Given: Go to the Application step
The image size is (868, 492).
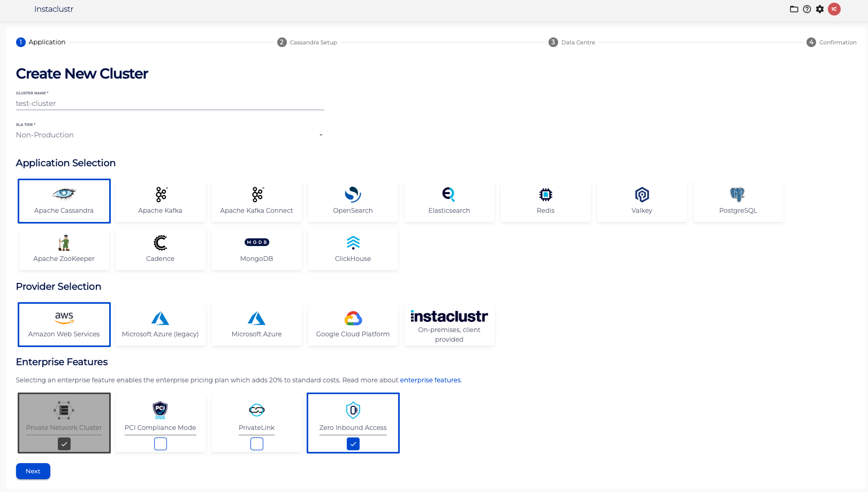Looking at the screenshot, I should [41, 42].
